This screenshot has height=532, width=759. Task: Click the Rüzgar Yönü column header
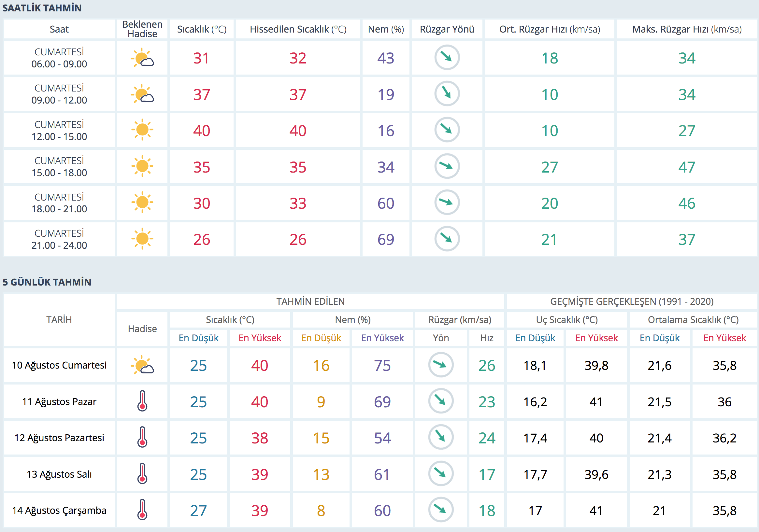pyautogui.click(x=447, y=29)
